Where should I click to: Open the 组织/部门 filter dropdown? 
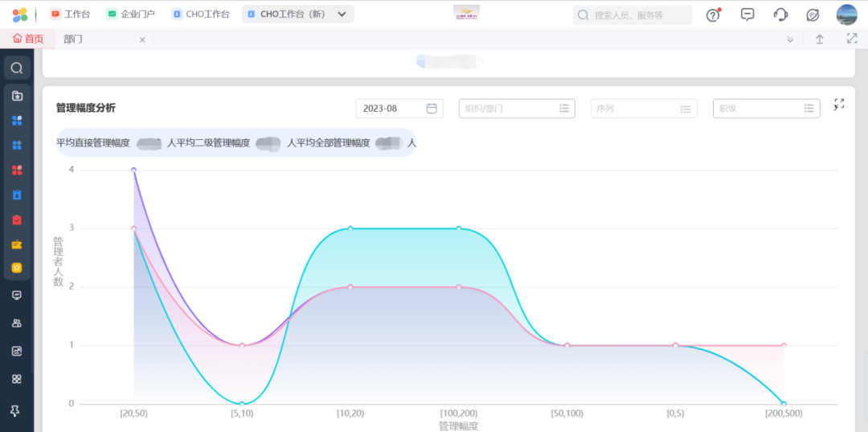pyautogui.click(x=517, y=109)
